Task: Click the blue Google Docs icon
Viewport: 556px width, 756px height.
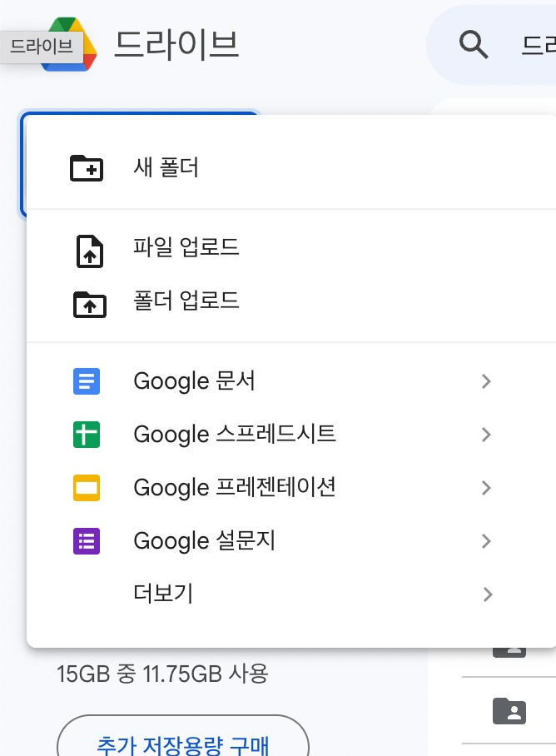Action: (x=87, y=381)
